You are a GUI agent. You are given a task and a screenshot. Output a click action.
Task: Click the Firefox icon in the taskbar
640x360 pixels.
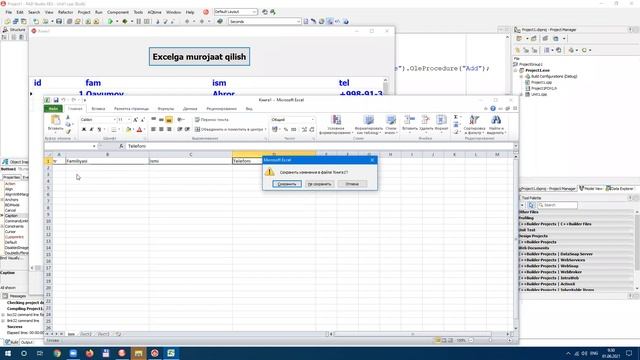tap(89, 353)
